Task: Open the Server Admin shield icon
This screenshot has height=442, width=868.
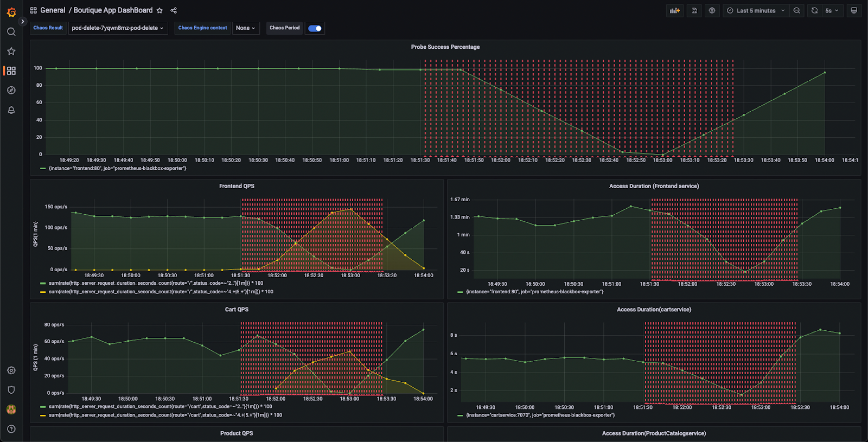Action: pyautogui.click(x=11, y=390)
